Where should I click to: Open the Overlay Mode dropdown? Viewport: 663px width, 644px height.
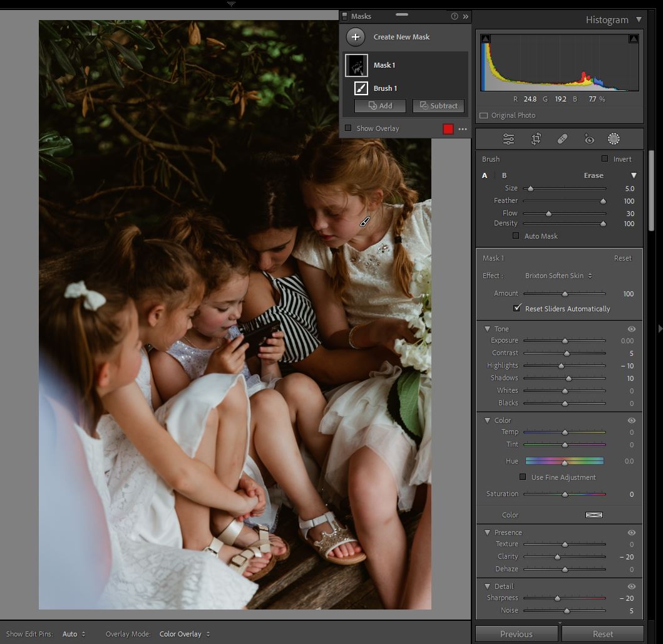point(184,634)
